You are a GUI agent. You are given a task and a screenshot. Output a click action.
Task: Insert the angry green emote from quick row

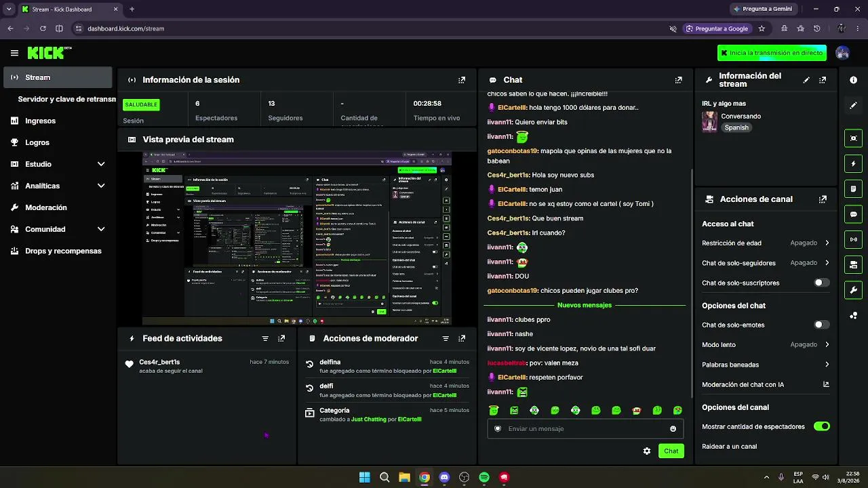point(514,410)
